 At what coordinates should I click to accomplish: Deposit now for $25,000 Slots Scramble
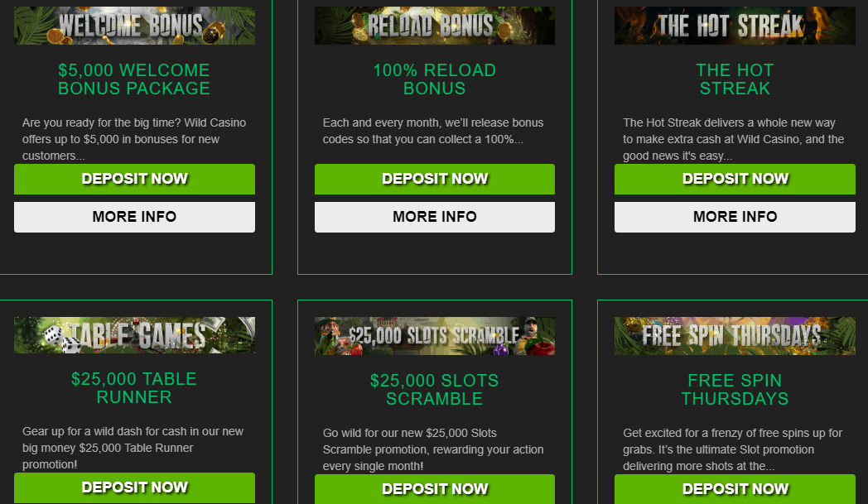coord(435,489)
